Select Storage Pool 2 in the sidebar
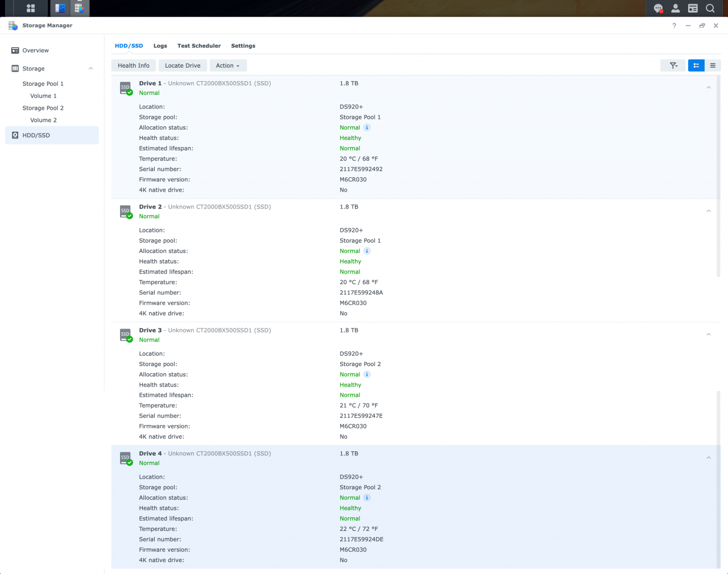The image size is (728, 574). click(43, 107)
